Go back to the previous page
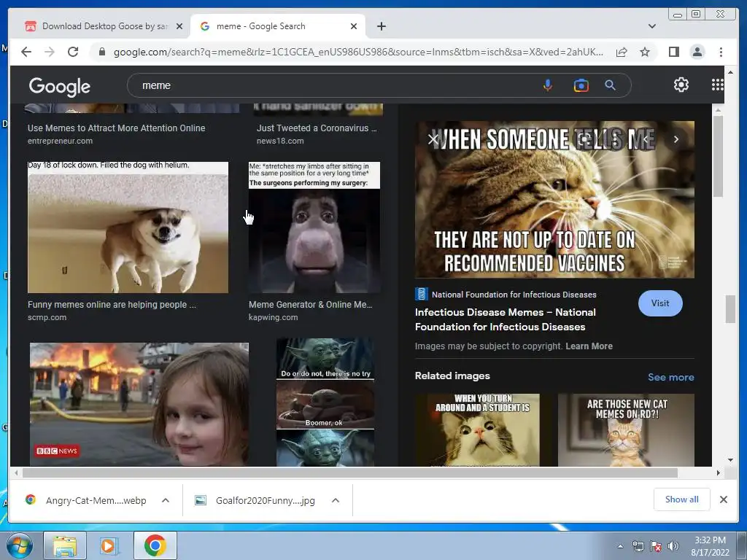The width and height of the screenshot is (747, 560). tap(26, 52)
